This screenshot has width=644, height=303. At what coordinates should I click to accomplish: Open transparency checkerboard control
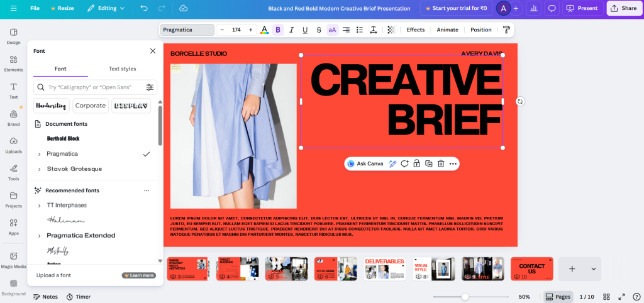[x=391, y=30]
